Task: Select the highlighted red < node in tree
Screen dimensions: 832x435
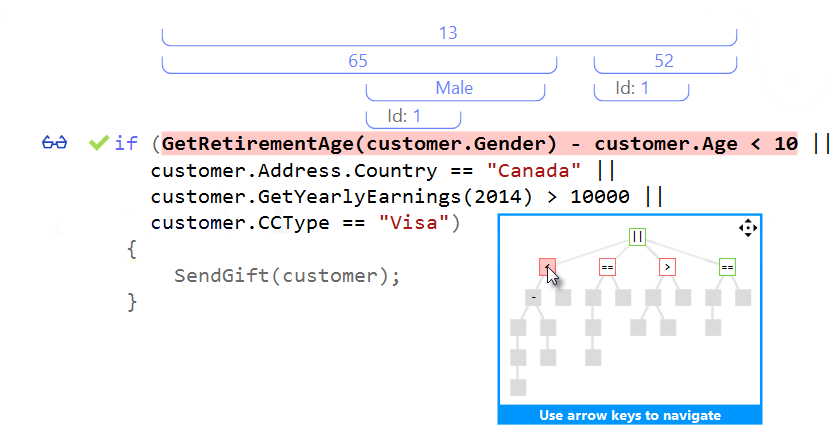Action: click(x=547, y=267)
